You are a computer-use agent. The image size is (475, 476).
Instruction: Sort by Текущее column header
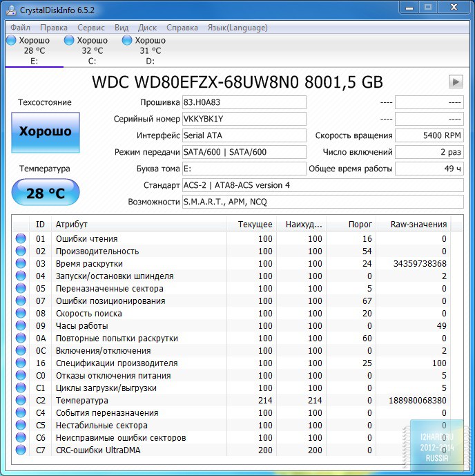point(251,225)
